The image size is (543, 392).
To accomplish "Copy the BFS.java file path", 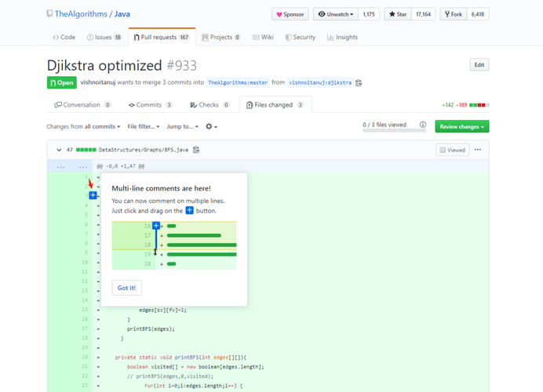I will (x=196, y=150).
